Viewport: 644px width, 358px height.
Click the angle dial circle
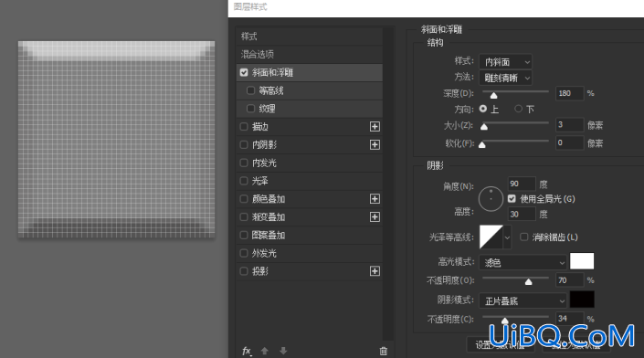pos(491,199)
